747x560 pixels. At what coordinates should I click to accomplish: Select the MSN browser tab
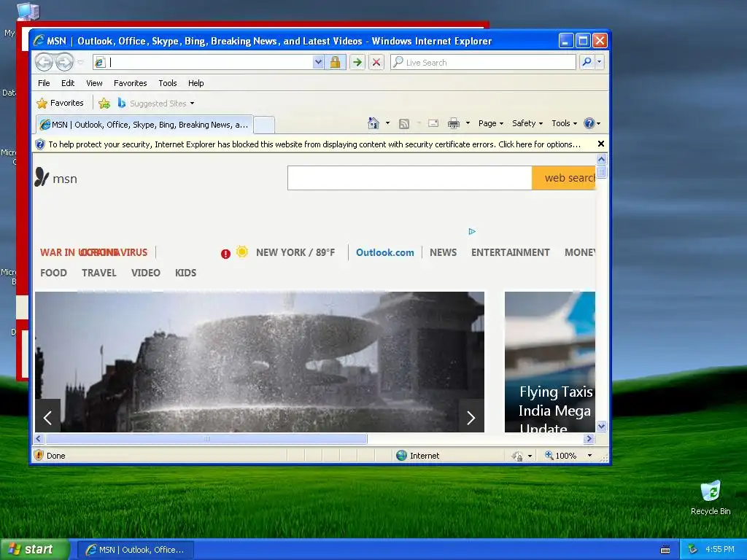(x=144, y=125)
